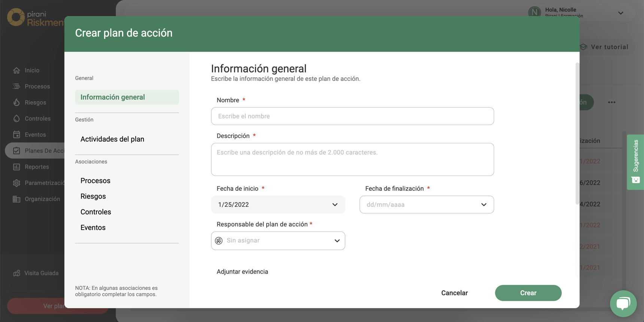Click the user avatar N icon

(x=534, y=12)
